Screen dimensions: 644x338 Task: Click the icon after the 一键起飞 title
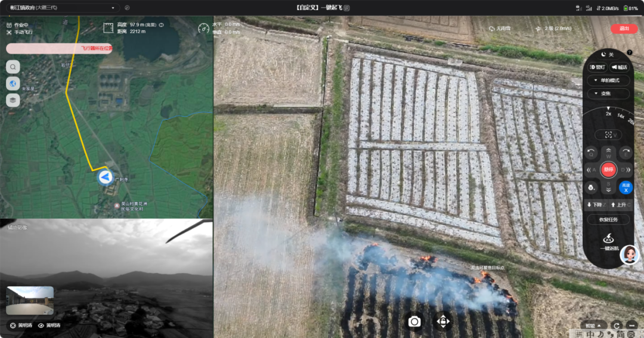click(346, 8)
